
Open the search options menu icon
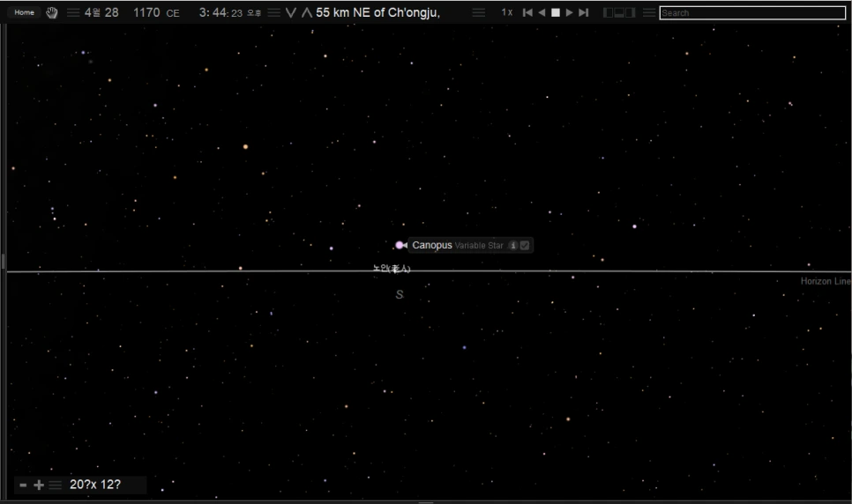[649, 12]
